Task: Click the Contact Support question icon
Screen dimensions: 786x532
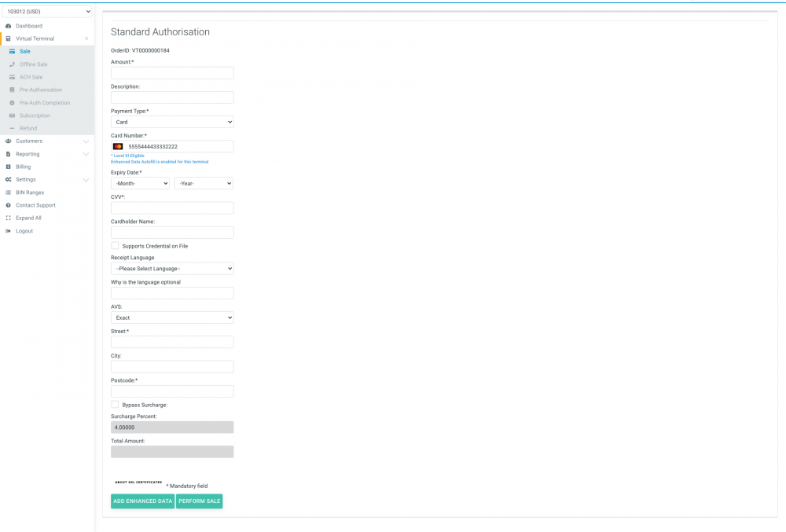Action: 8,205
